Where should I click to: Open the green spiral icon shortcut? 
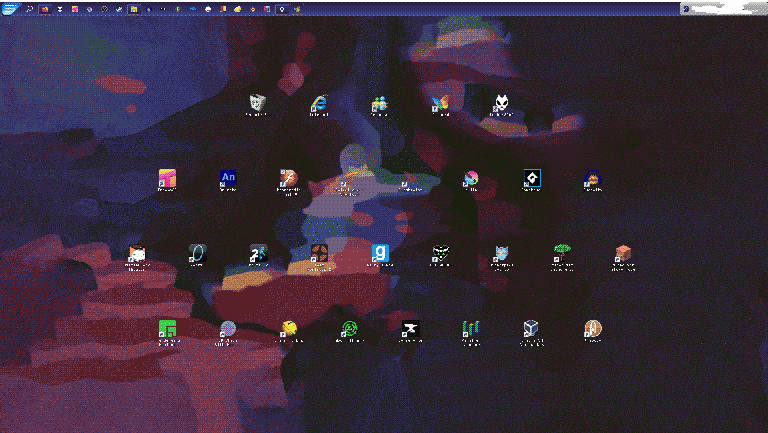pos(349,329)
